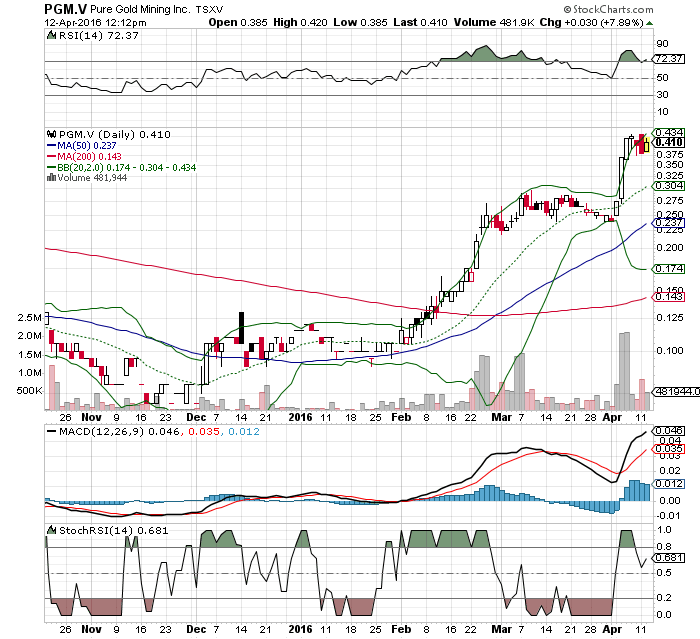Click the Chg +0.030 (+7.89%) header value

(x=592, y=22)
